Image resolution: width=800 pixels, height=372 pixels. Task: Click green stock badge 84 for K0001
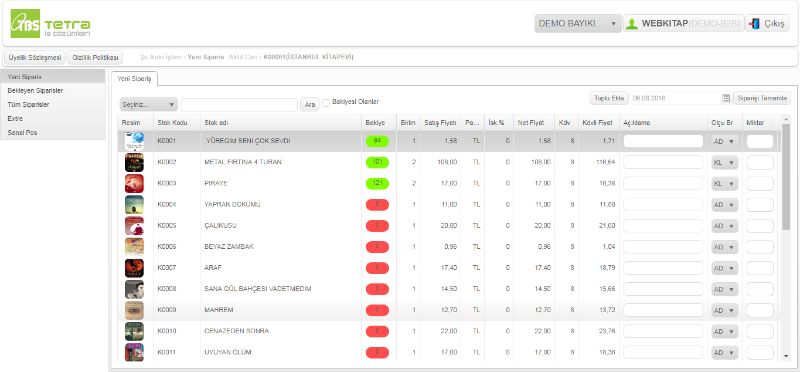pyautogui.click(x=377, y=141)
